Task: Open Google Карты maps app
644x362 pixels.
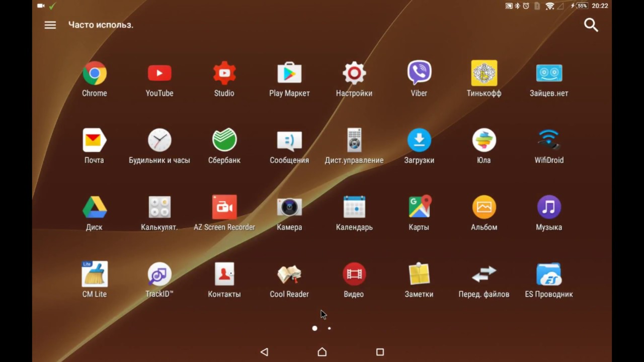Action: 419,207
